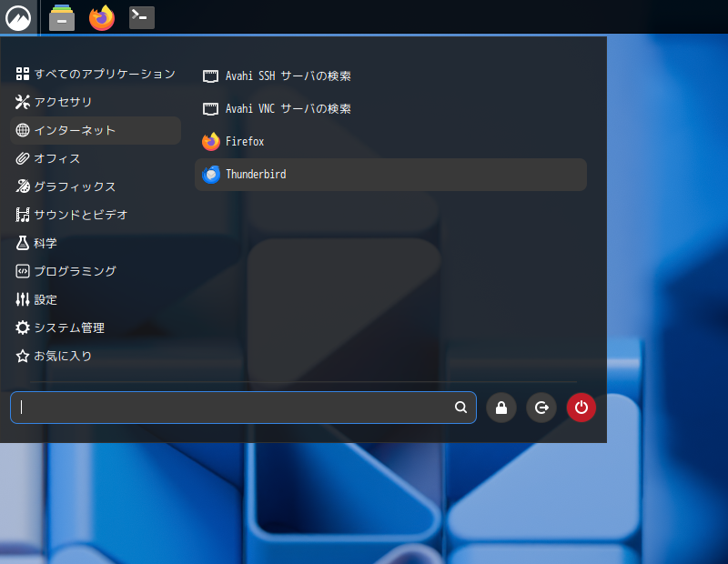This screenshot has height=564, width=728.
Task: Select the すべてのアプリケーション category
Action: click(x=96, y=74)
